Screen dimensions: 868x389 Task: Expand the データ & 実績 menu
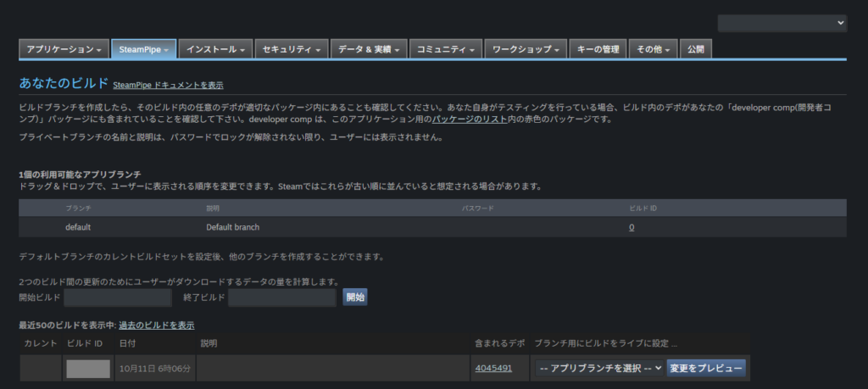pyautogui.click(x=370, y=49)
